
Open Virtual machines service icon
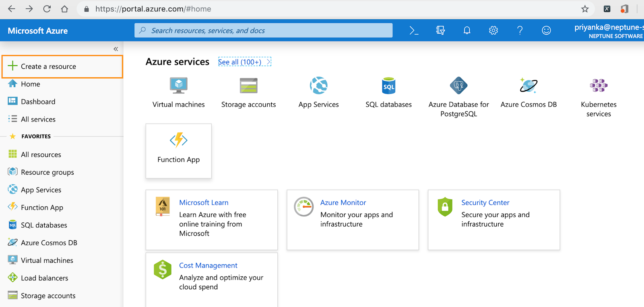[178, 86]
